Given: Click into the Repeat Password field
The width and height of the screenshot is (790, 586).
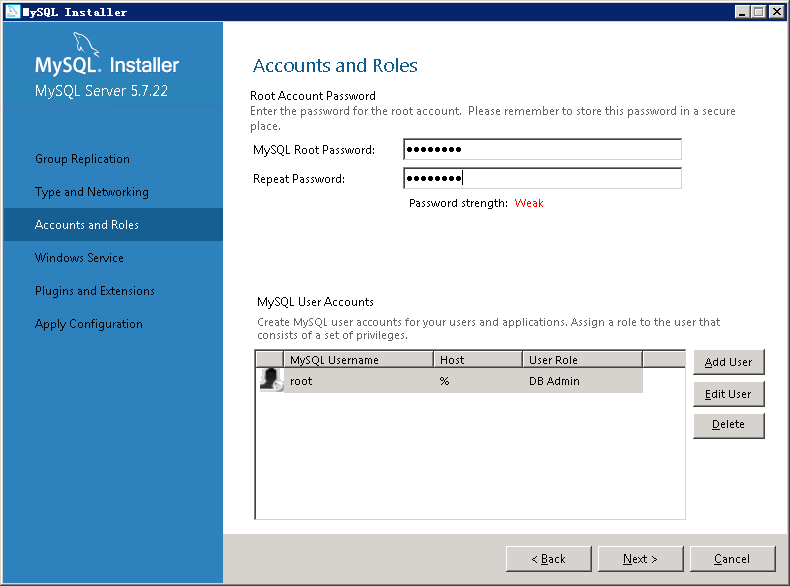Looking at the screenshot, I should tap(542, 178).
